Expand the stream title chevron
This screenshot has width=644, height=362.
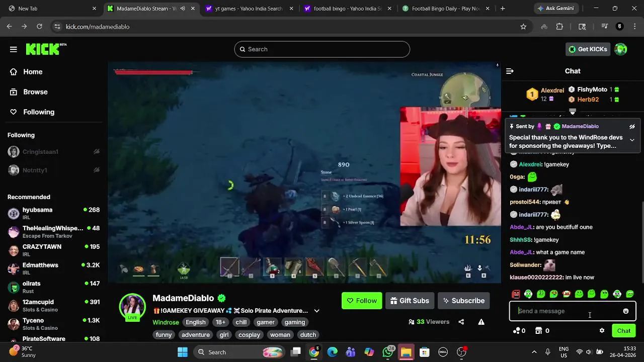[x=316, y=311]
